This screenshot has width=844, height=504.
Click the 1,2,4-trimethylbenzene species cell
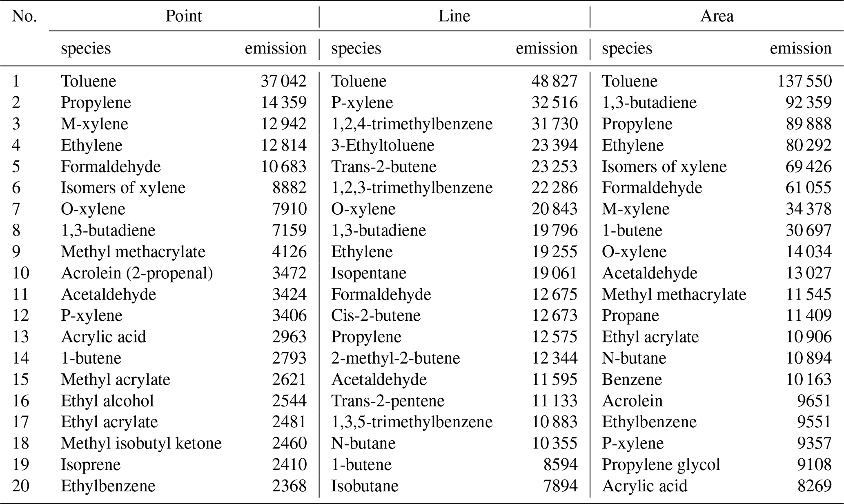click(412, 124)
